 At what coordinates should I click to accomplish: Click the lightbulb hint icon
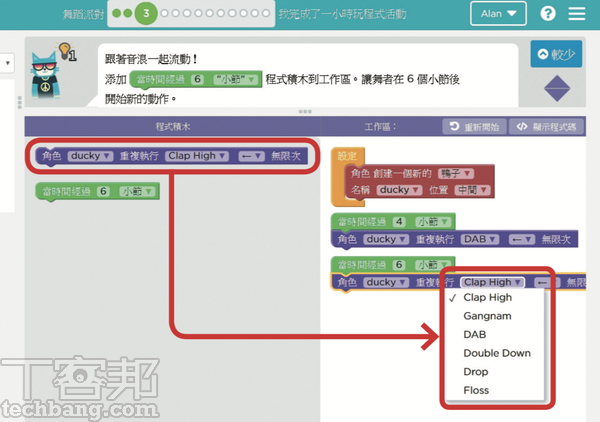[65, 51]
